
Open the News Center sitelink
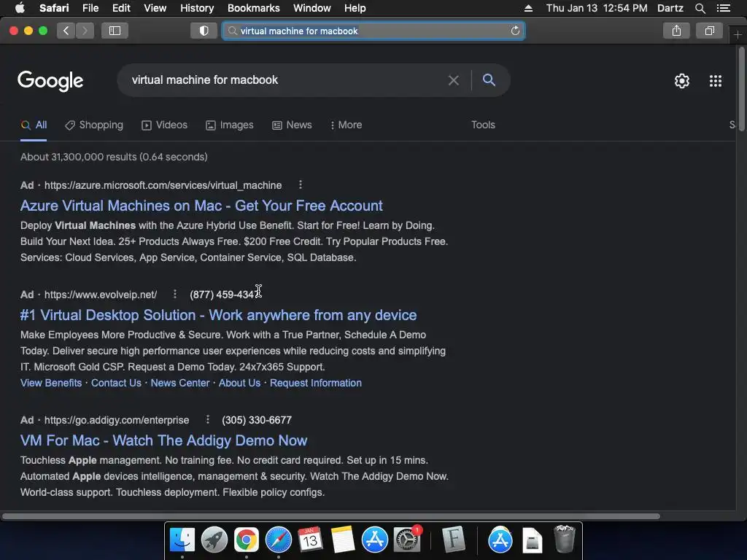(x=180, y=383)
